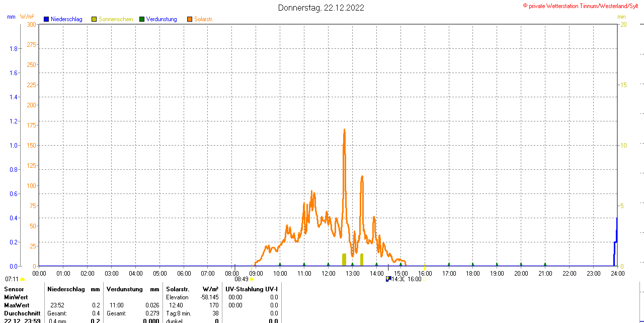
Task: Click the Solarstr. legend label
Action: pyautogui.click(x=204, y=19)
